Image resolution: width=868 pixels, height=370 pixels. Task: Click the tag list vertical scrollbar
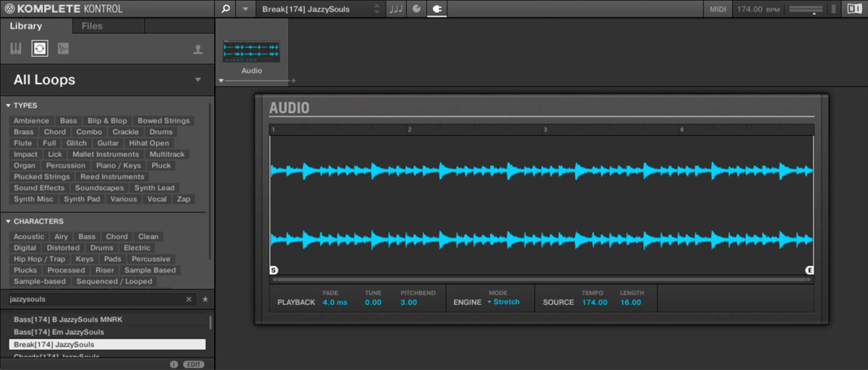210,181
